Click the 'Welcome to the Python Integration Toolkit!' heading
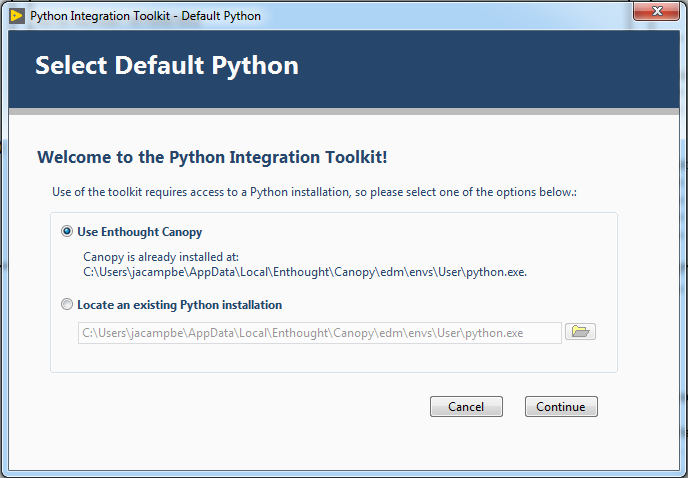 click(x=212, y=157)
